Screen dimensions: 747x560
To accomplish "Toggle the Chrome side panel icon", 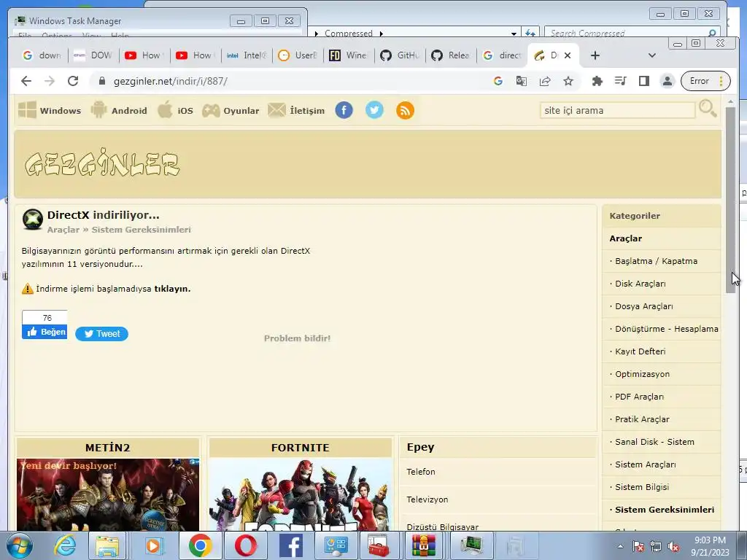I will click(x=643, y=81).
